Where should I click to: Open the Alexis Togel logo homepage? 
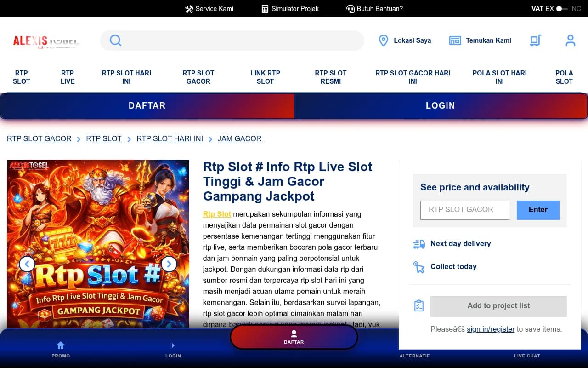[x=46, y=41]
